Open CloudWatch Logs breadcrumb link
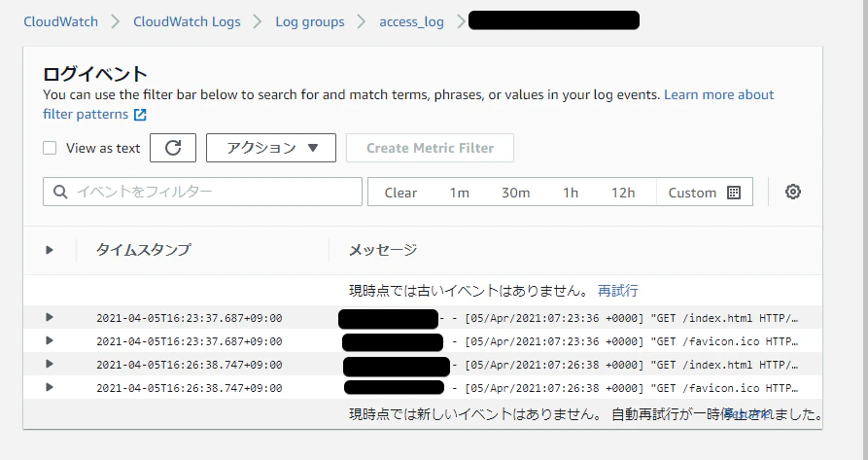The image size is (868, 460). 187,21
